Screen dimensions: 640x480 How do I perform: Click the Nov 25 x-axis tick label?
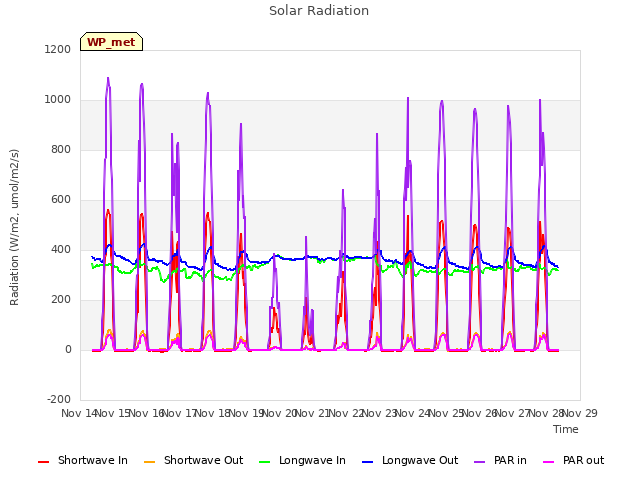(x=446, y=413)
